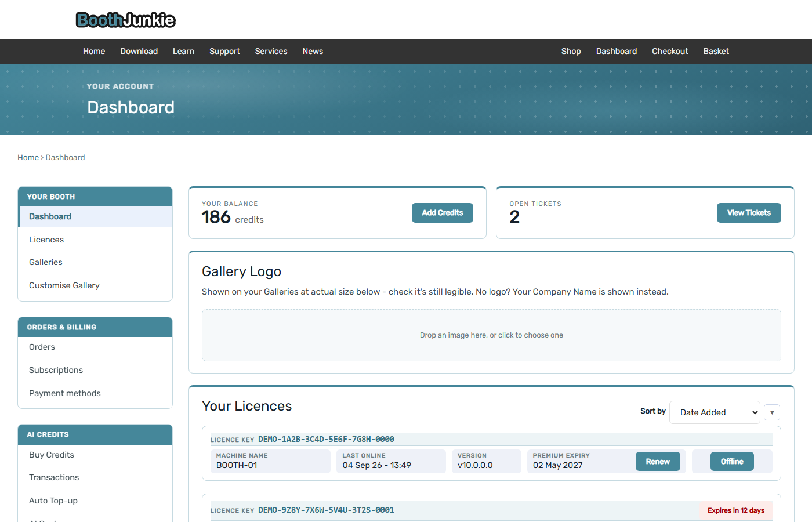Go to Checkout in navigation bar
The image size is (812, 522).
[x=670, y=51]
